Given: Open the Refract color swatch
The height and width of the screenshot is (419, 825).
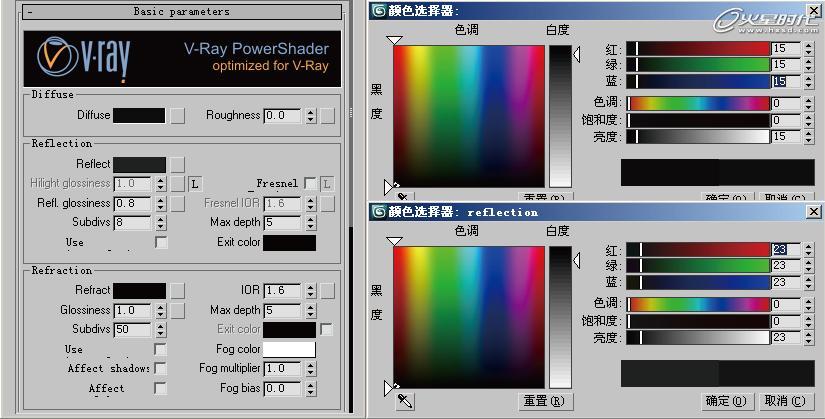Looking at the screenshot, I should coord(139,290).
